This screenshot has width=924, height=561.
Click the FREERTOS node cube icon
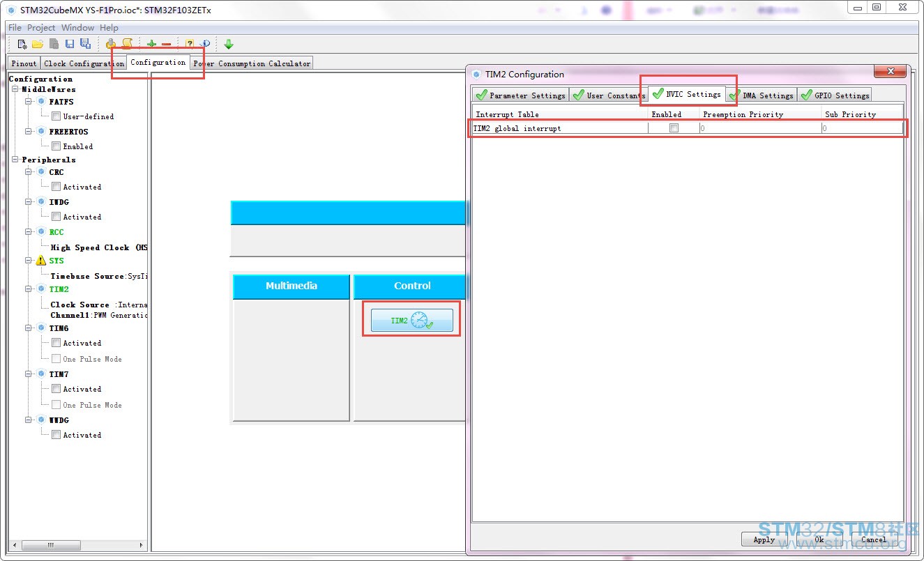[x=41, y=132]
